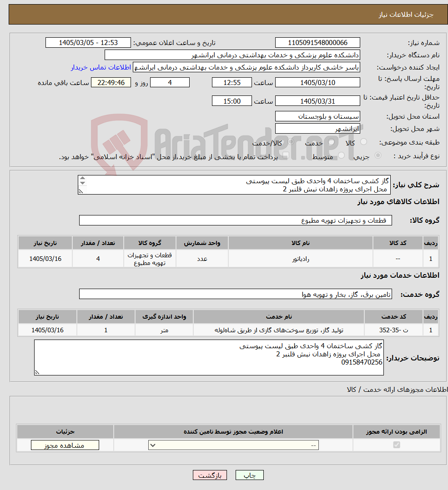The height and width of the screenshot is (490, 448).
Task: Click the general description text area
Action: [x=234, y=185]
